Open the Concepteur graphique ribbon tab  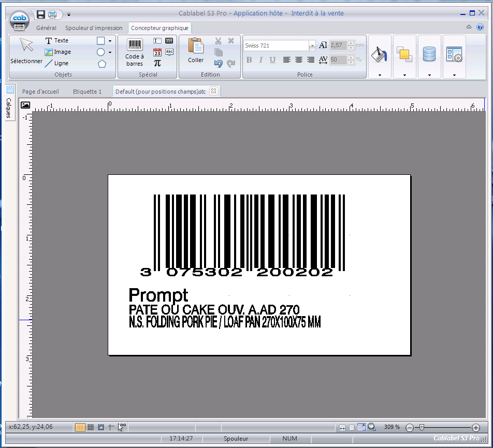(x=160, y=28)
